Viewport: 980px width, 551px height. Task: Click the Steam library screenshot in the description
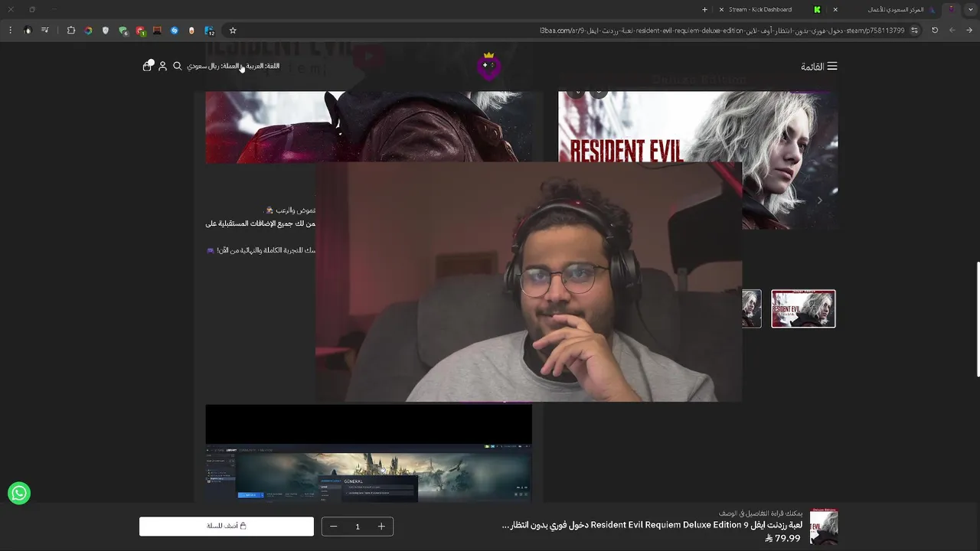pyautogui.click(x=368, y=473)
